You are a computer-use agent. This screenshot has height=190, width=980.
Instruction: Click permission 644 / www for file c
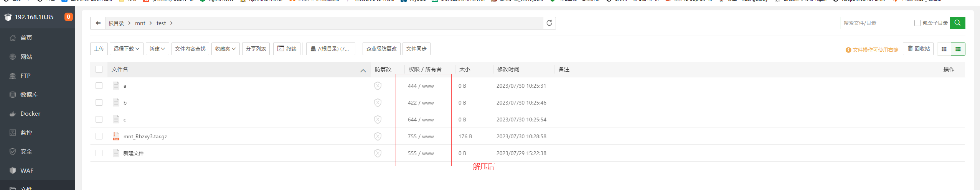(421, 120)
